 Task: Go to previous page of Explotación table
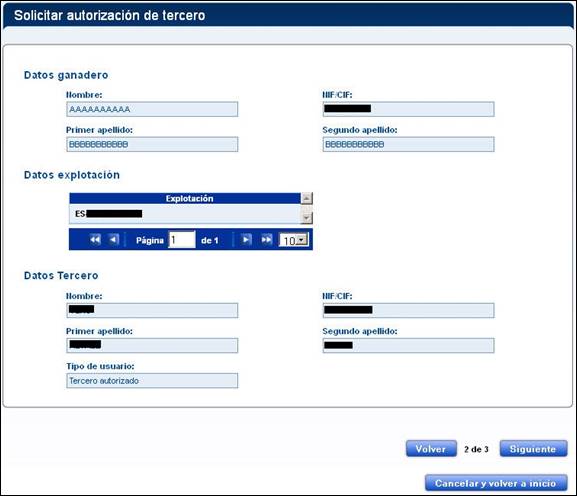coord(114,240)
